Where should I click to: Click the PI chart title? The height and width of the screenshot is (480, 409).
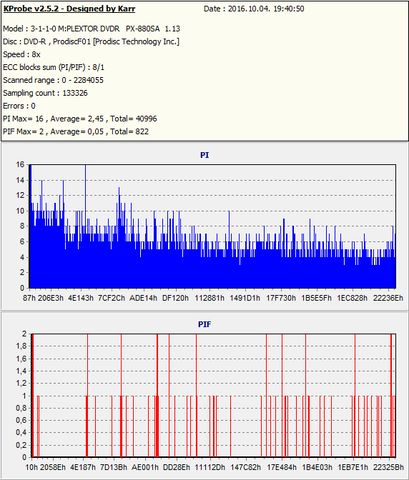[x=204, y=155]
